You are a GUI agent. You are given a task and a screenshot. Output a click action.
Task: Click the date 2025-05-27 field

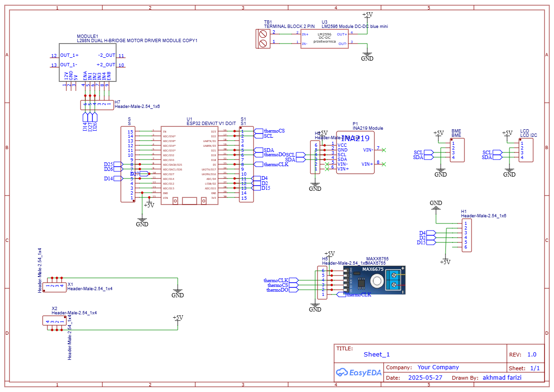pyautogui.click(x=425, y=378)
